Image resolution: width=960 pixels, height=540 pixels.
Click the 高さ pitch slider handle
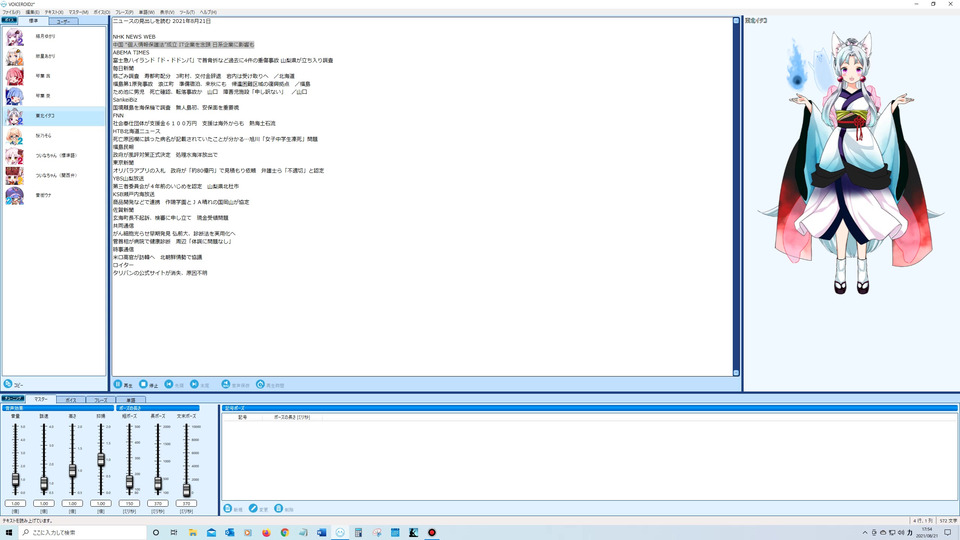(72, 470)
